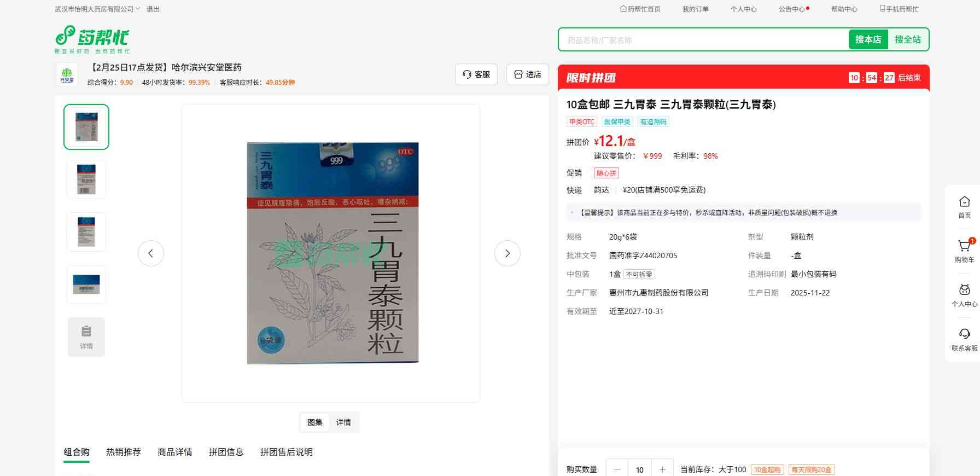Open the 热销推荐 tab

point(124,452)
